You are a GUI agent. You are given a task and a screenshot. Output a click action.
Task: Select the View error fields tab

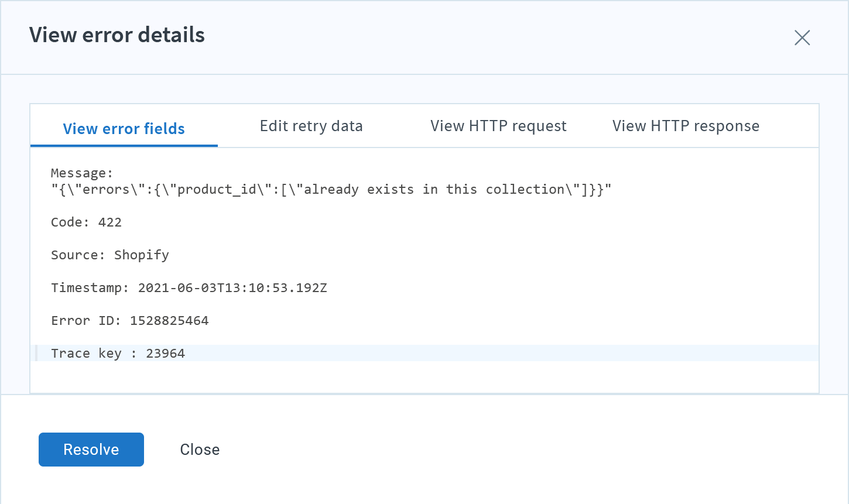point(124,128)
